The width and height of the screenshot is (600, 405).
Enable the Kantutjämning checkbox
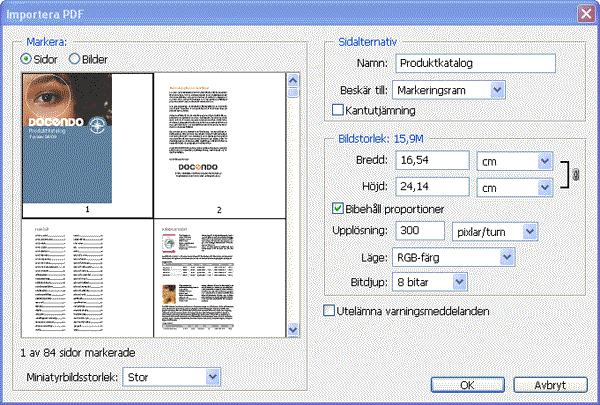(x=338, y=109)
